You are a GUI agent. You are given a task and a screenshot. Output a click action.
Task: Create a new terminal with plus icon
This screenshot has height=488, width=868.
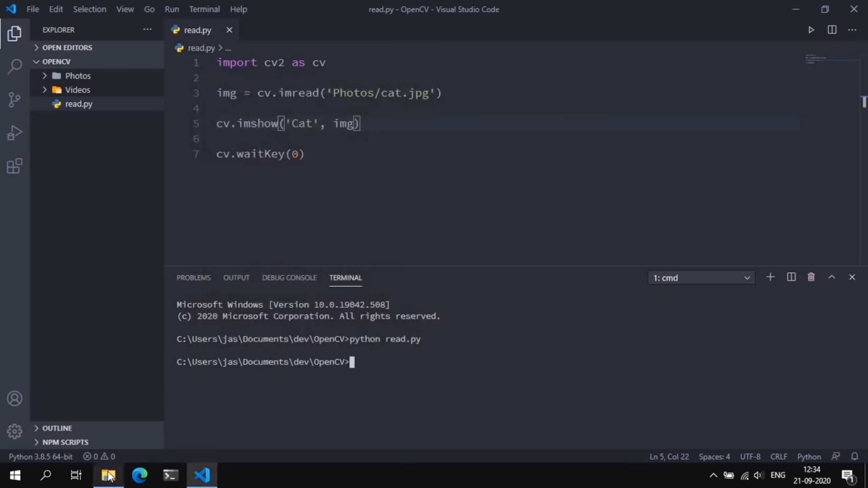coord(770,277)
